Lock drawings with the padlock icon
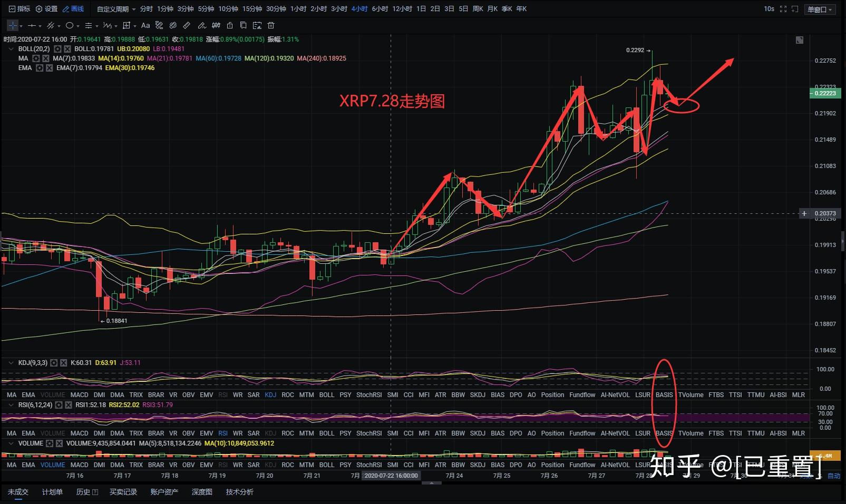The height and width of the screenshot is (504, 846). point(229,25)
